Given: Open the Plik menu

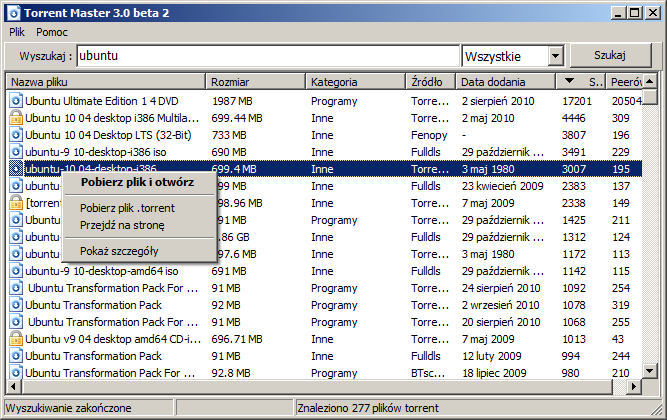Looking at the screenshot, I should (16, 32).
